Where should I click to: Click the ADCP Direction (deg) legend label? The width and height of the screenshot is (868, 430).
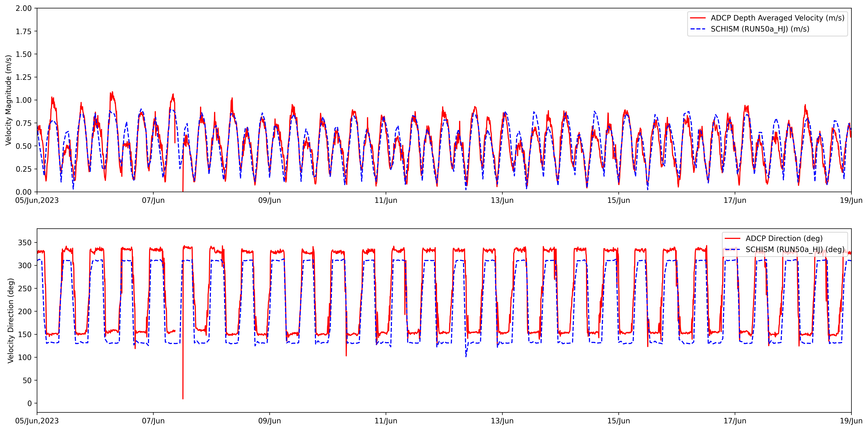[784, 238]
